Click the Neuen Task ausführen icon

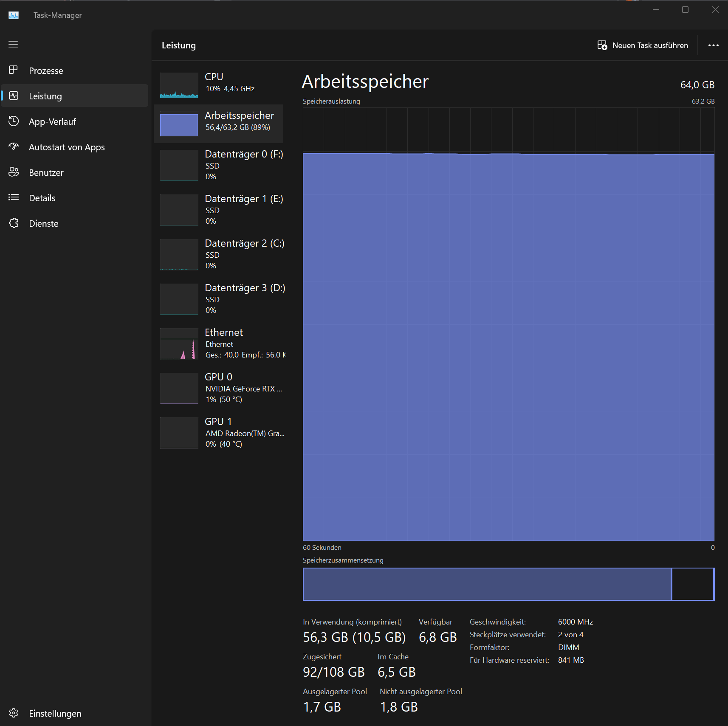click(x=602, y=45)
